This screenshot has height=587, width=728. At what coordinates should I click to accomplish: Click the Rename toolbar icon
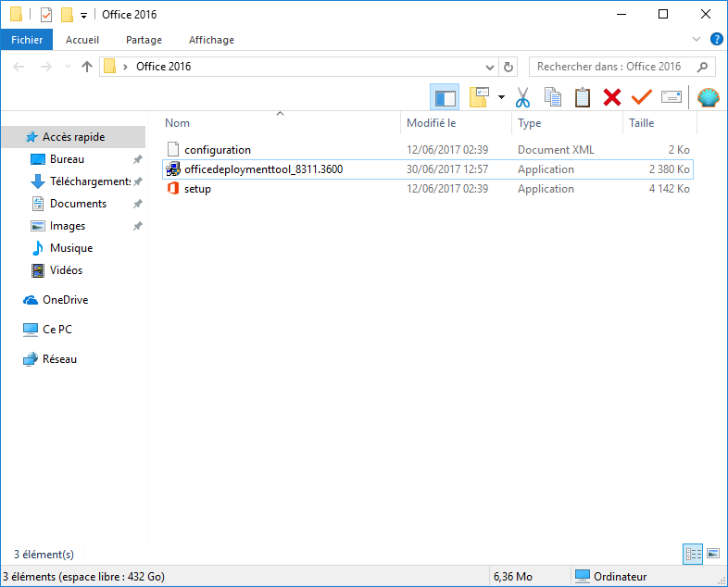[672, 97]
